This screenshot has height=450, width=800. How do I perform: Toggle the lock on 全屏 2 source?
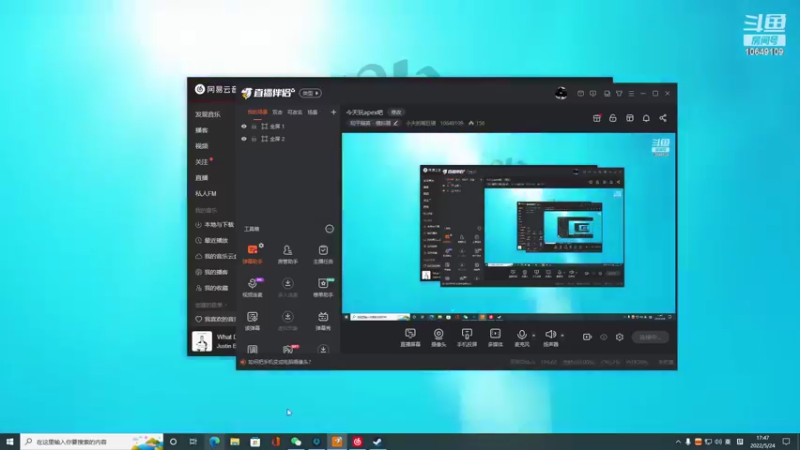(x=254, y=139)
